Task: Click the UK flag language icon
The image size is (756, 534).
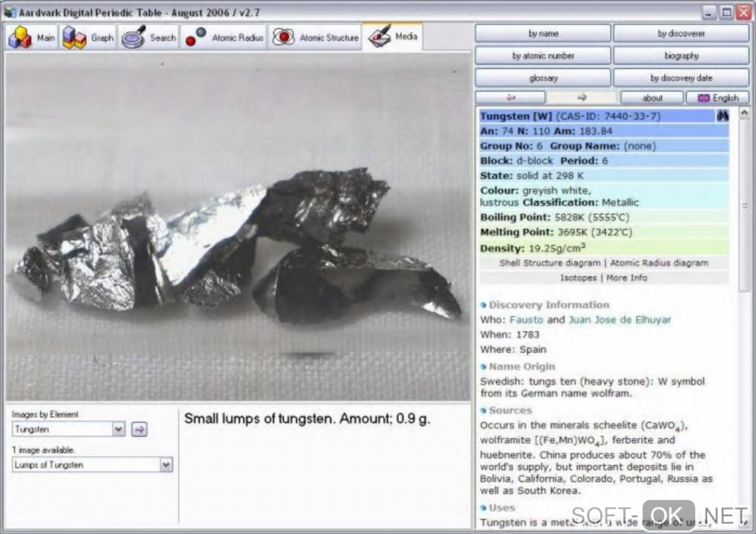Action: [704, 98]
